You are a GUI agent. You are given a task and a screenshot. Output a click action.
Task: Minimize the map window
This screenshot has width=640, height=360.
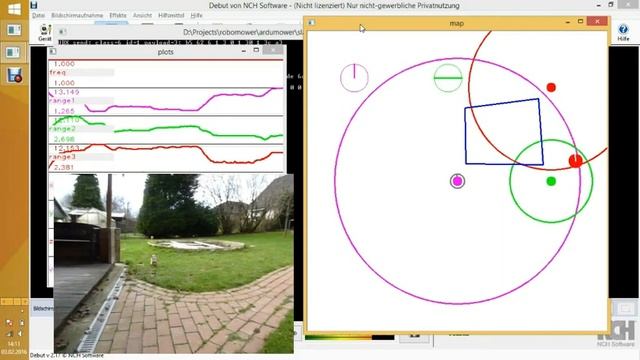point(568,22)
